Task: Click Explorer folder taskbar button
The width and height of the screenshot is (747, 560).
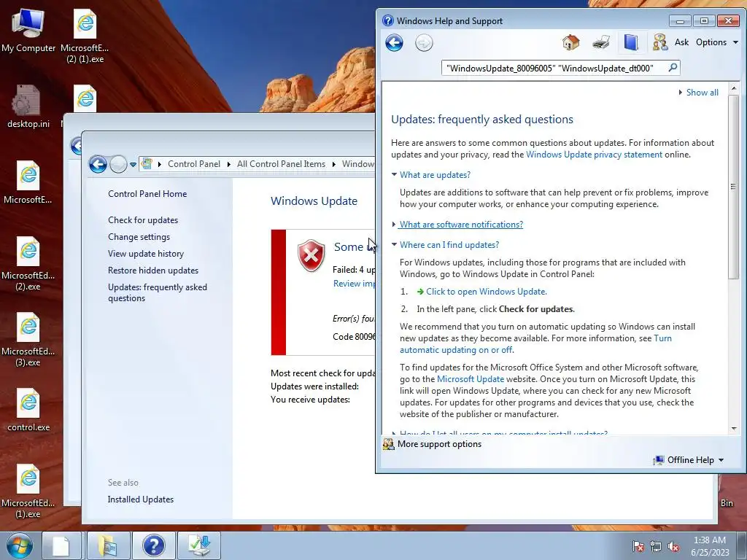Action: coord(108,545)
